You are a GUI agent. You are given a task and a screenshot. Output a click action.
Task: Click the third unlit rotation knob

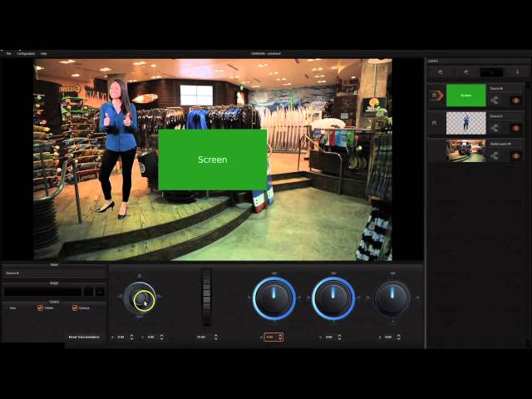point(392,298)
